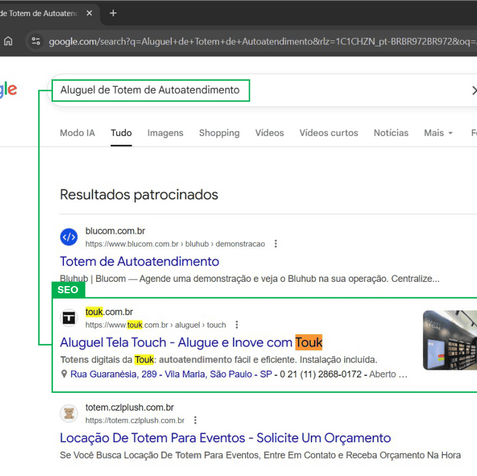This screenshot has height=476, width=477.
Task: Click the blucom bluhub demonstracao URL text
Action: click(175, 244)
